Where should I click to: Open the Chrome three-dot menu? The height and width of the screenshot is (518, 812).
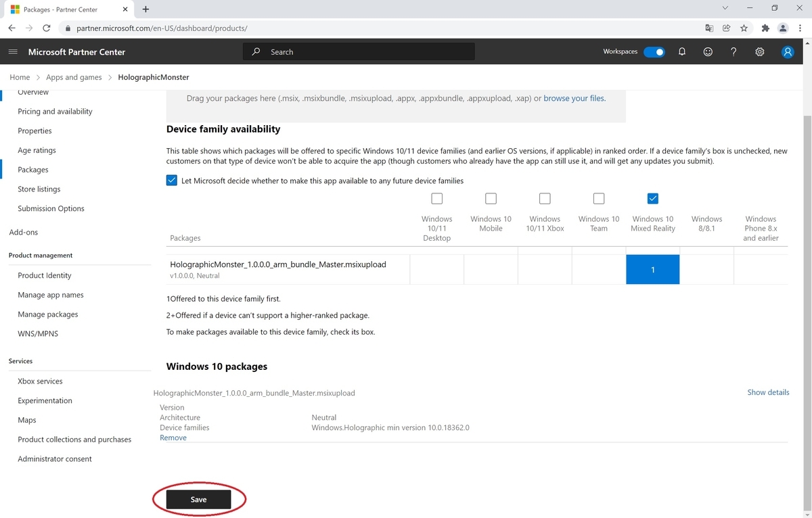click(800, 28)
